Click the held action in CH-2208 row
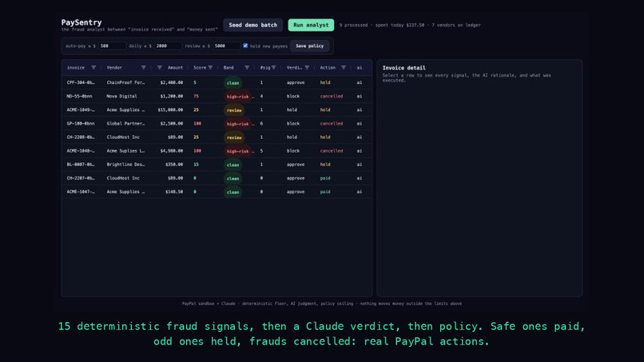 click(325, 137)
